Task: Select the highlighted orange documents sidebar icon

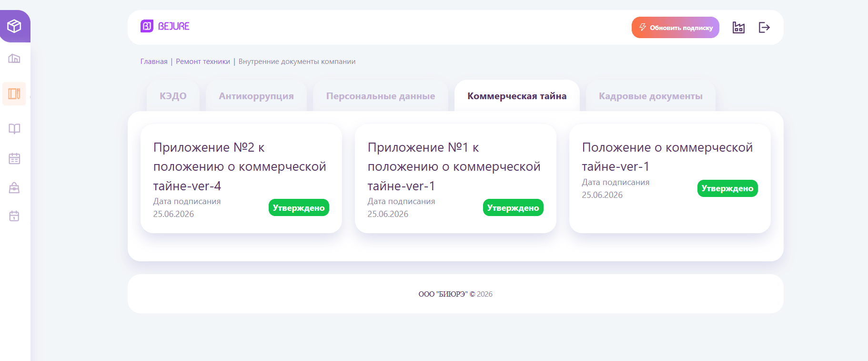Action: (14, 93)
